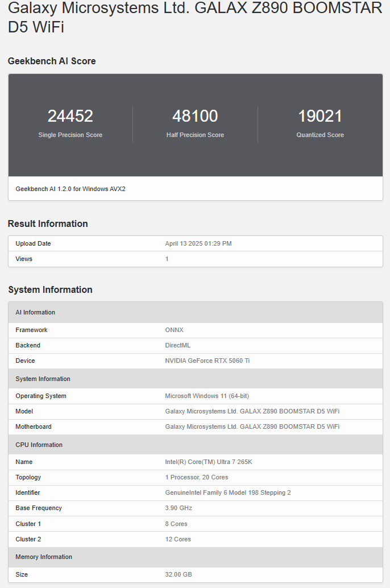Viewport: 390px width, 588px height.
Task: Click the 32.00 GB value
Action: 179,574
